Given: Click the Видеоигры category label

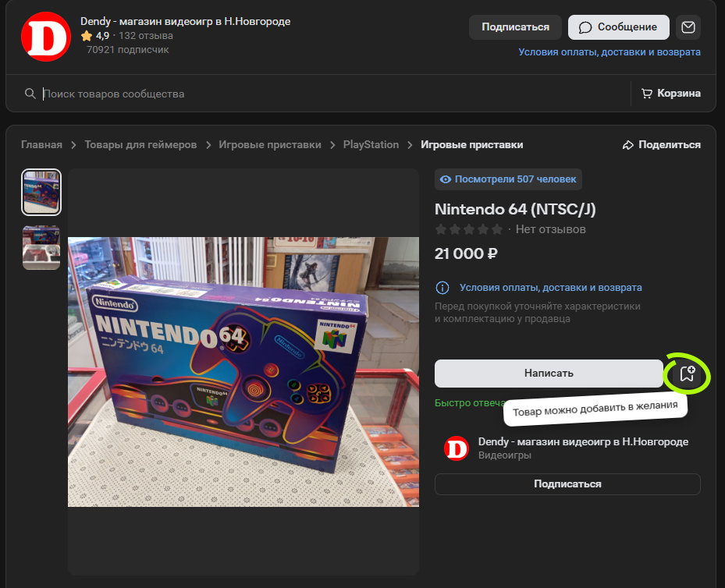Looking at the screenshot, I should [504, 455].
